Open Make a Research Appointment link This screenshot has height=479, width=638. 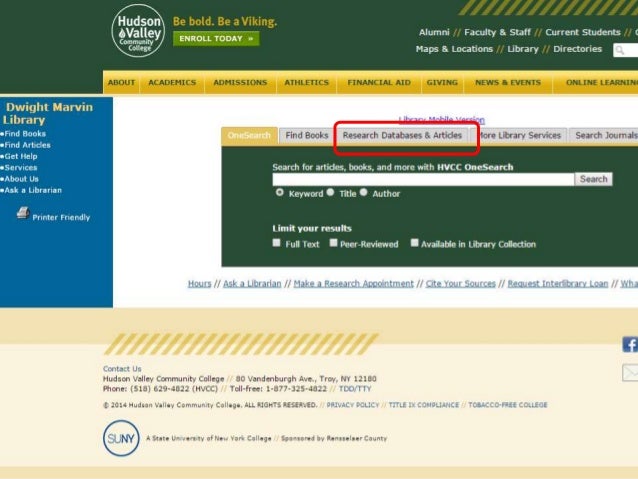(x=354, y=284)
